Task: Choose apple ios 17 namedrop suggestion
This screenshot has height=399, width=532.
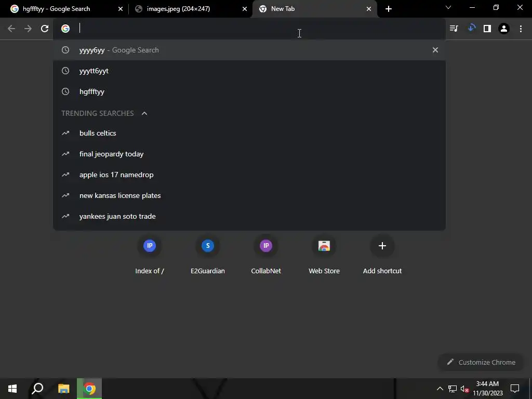Action: pyautogui.click(x=249, y=175)
